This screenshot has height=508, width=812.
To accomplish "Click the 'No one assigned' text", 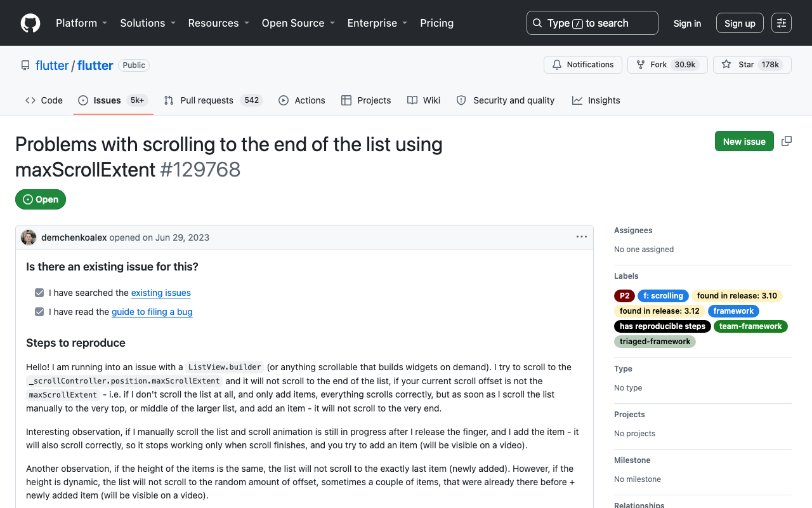I will click(x=644, y=250).
